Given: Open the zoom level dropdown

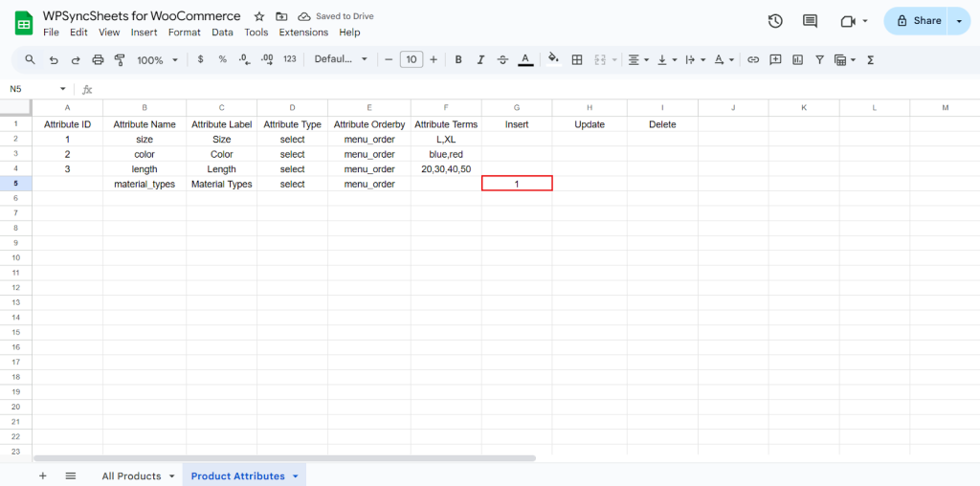Looking at the screenshot, I should coord(158,60).
